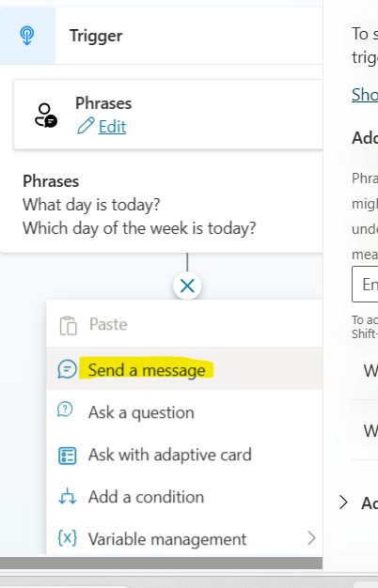This screenshot has width=378, height=588.
Task: Open the Show link in the right panel
Action: (365, 94)
